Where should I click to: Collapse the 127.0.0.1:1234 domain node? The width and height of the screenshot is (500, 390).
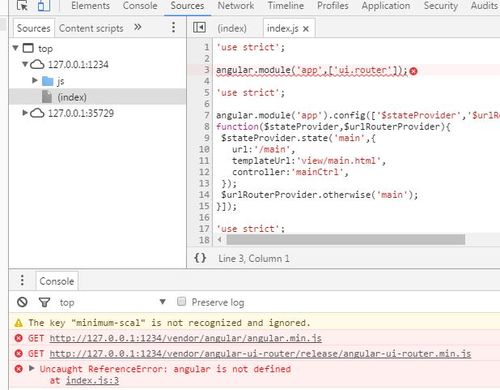point(25,64)
